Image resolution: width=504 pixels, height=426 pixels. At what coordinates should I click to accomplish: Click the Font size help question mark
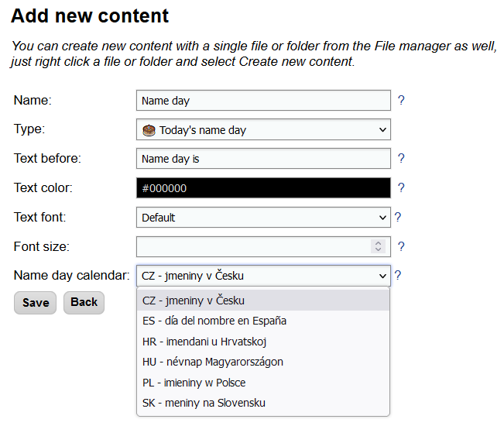(401, 246)
